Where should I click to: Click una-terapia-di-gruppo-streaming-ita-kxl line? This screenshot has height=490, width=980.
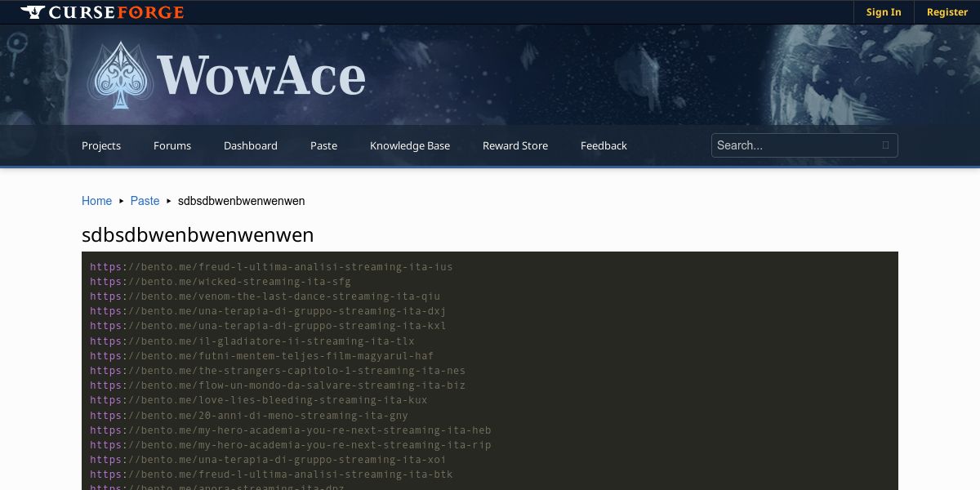point(268,326)
